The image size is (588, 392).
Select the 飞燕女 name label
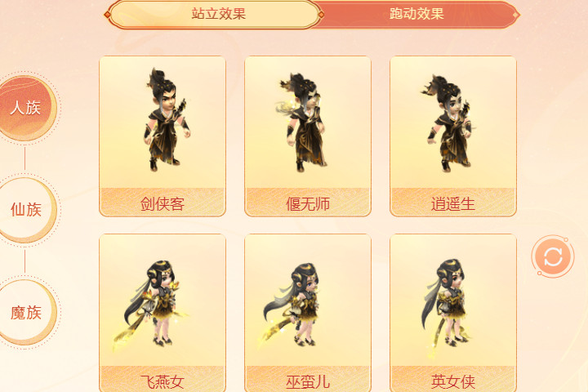[x=163, y=382]
